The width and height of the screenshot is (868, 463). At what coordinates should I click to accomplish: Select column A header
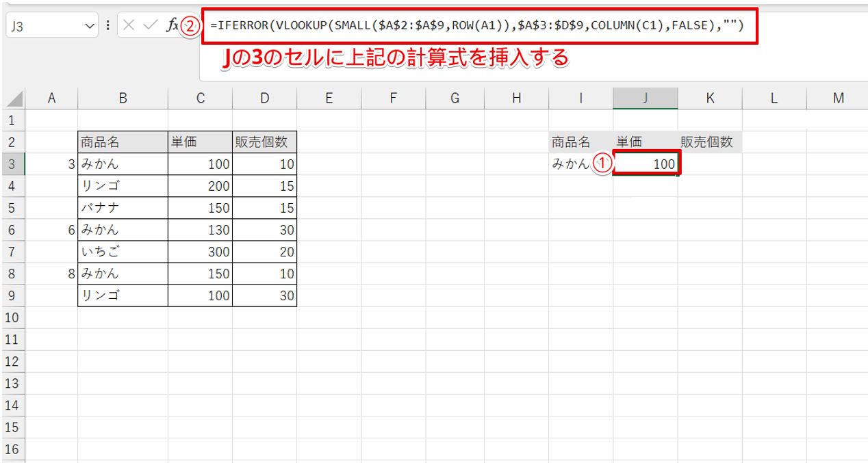(x=51, y=98)
